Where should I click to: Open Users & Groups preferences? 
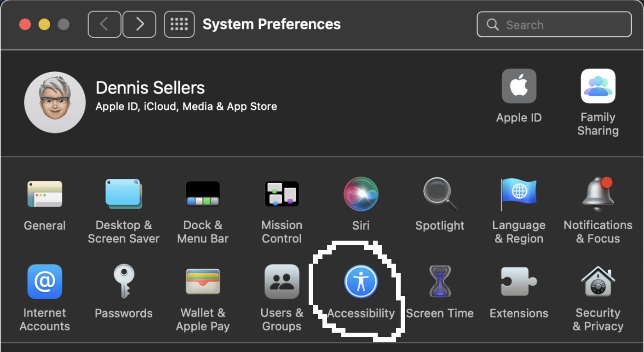tap(282, 282)
